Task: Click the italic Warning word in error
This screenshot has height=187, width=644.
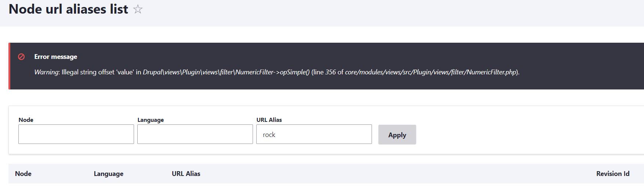Action: point(47,72)
